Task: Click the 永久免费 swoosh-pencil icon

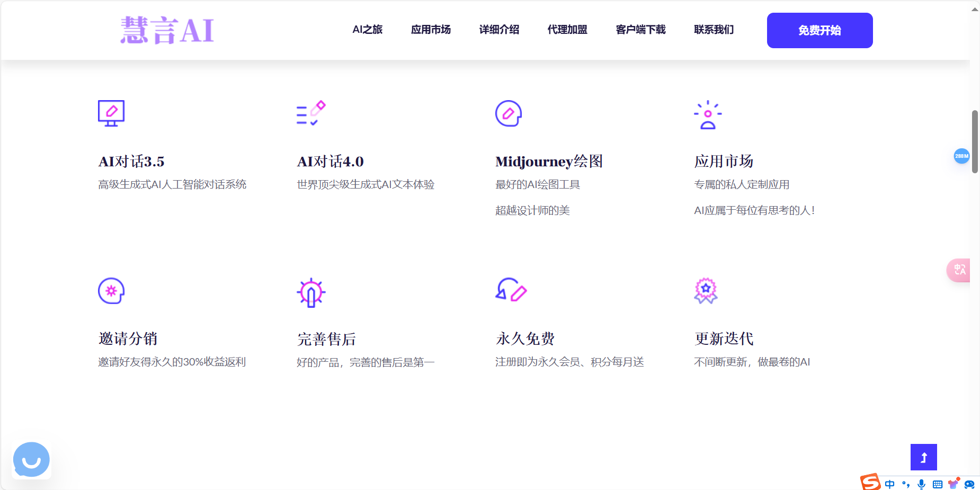Action: (510, 290)
